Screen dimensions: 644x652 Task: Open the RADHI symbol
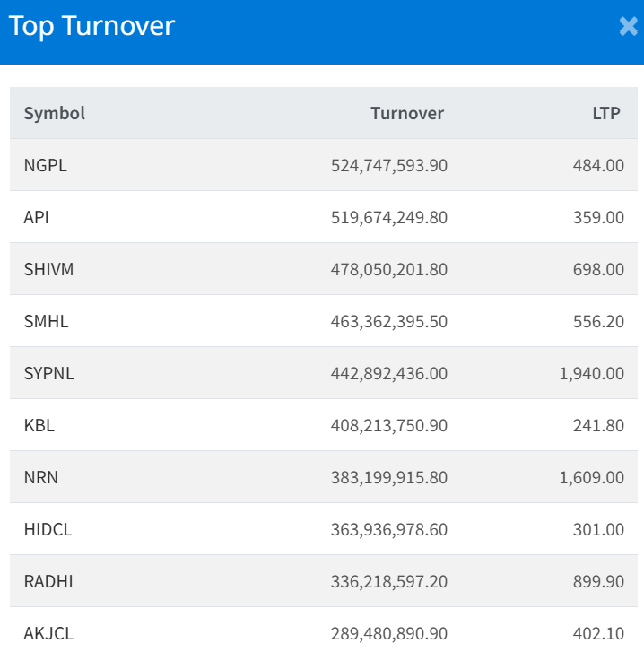click(48, 581)
